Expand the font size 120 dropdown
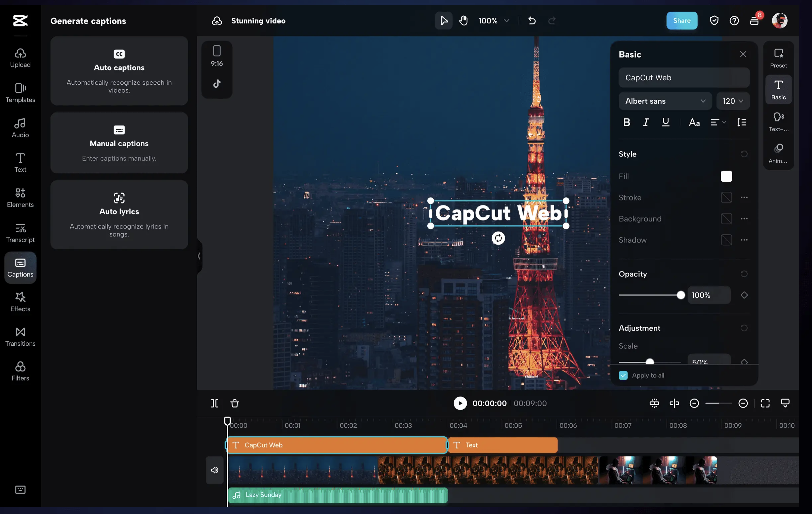Screen dimensions: 812x514 pos(733,101)
